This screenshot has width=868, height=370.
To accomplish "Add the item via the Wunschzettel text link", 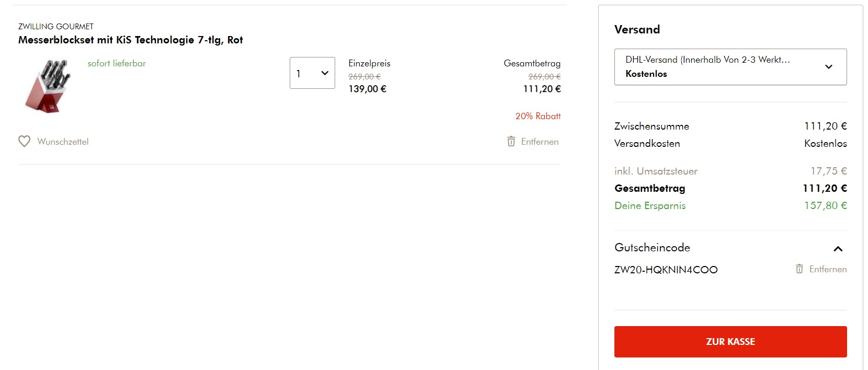I will [x=63, y=142].
